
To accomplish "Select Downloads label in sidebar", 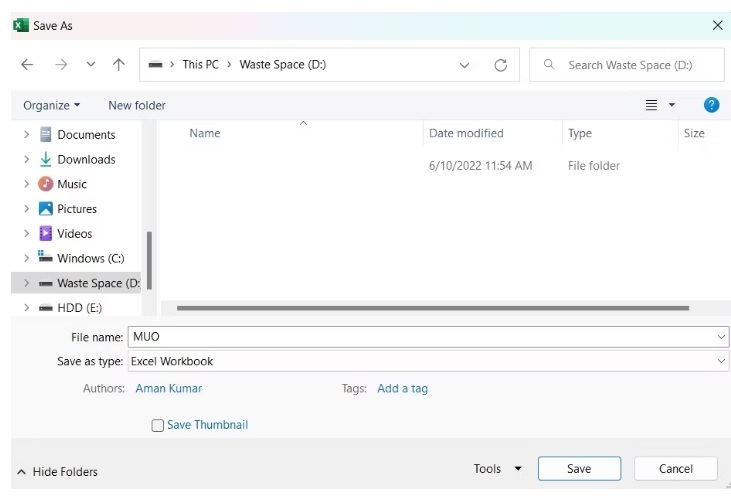I will coord(86,159).
